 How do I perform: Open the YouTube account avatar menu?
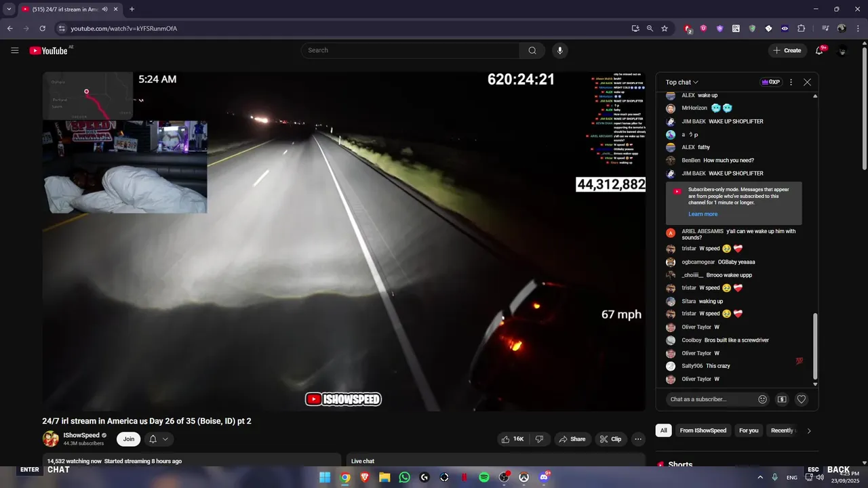point(843,50)
